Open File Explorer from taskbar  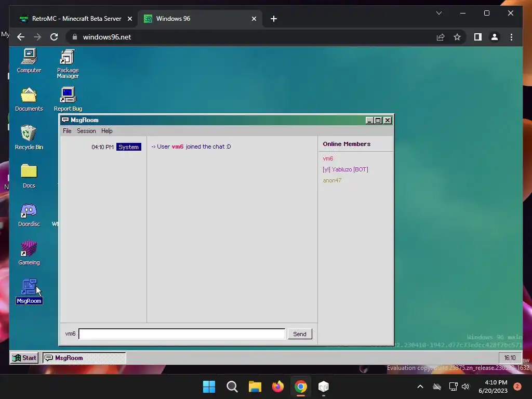pyautogui.click(x=255, y=387)
